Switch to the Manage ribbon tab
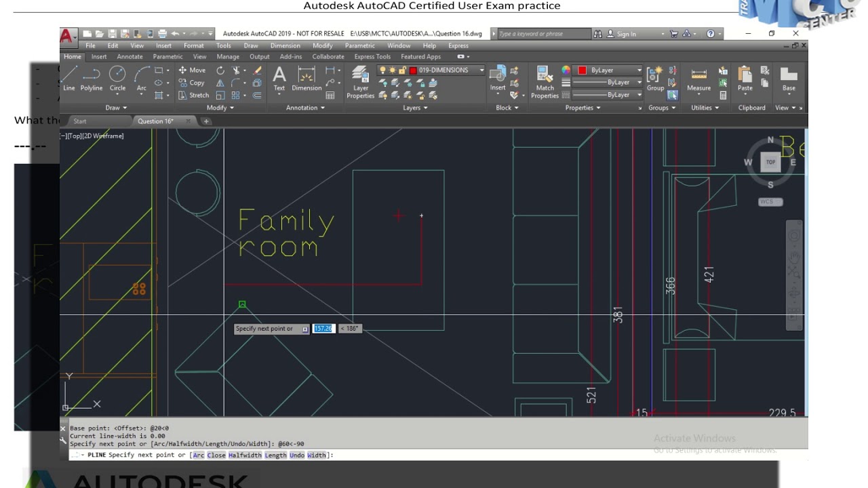This screenshot has height=488, width=868. [228, 57]
